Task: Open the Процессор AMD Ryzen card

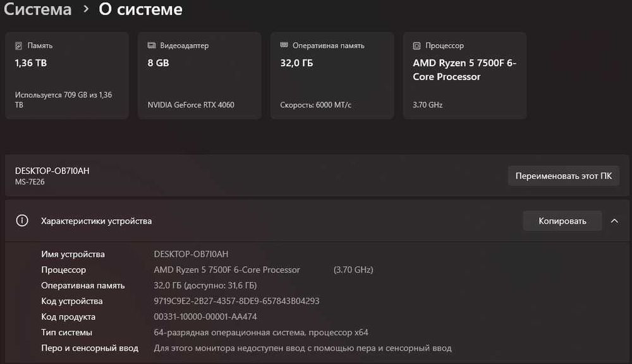Action: pos(465,76)
